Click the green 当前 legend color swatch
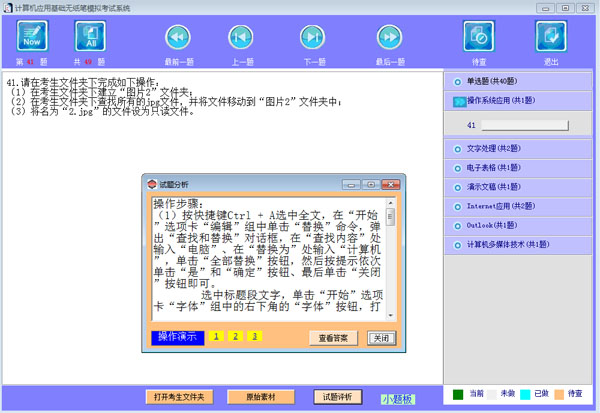The width and height of the screenshot is (600, 413). tap(458, 395)
